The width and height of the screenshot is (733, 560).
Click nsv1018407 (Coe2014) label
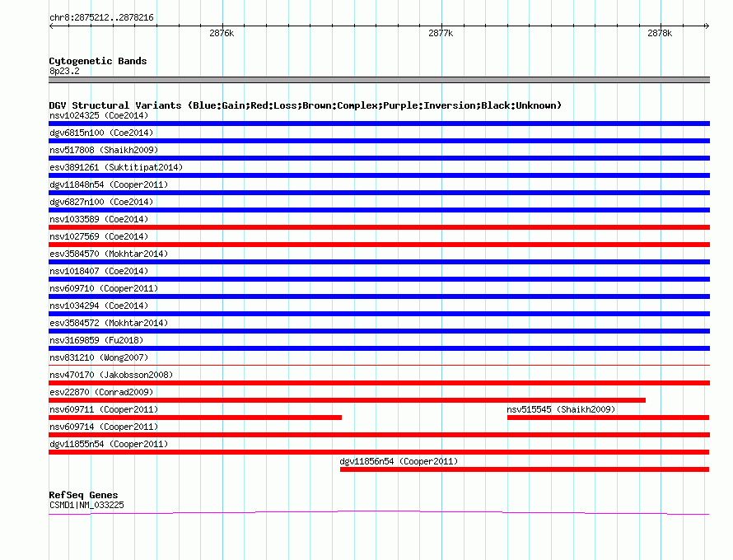tap(99, 271)
